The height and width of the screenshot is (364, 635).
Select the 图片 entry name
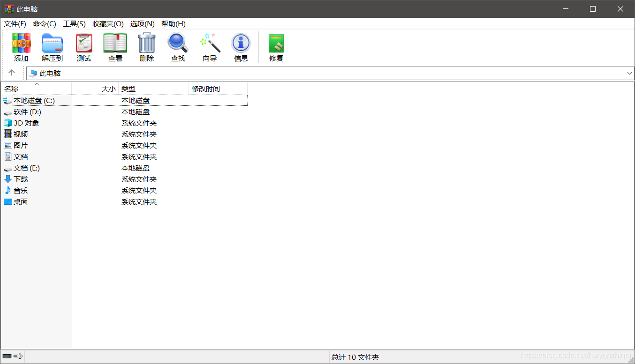pyautogui.click(x=21, y=146)
